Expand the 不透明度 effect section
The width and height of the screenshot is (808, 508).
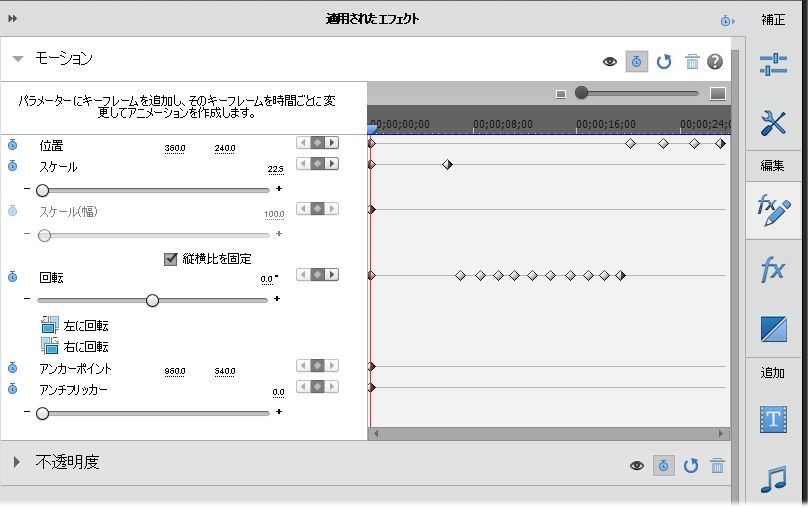tap(17, 462)
